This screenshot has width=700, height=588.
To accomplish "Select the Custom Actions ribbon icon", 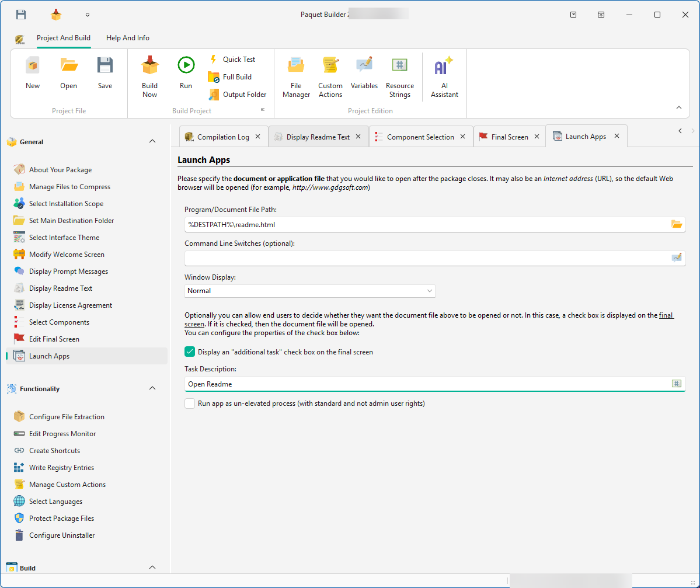I will (330, 75).
